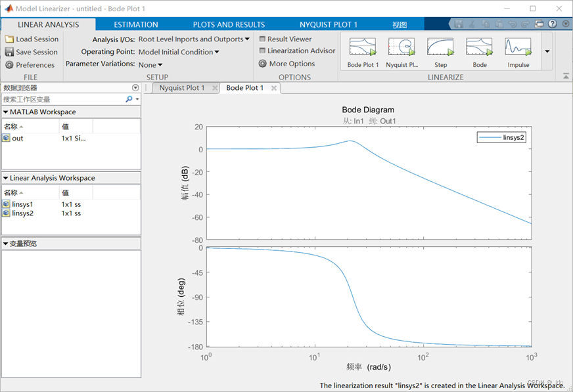Click the Save Session label
Screen dimensions: 573x392
coord(37,52)
